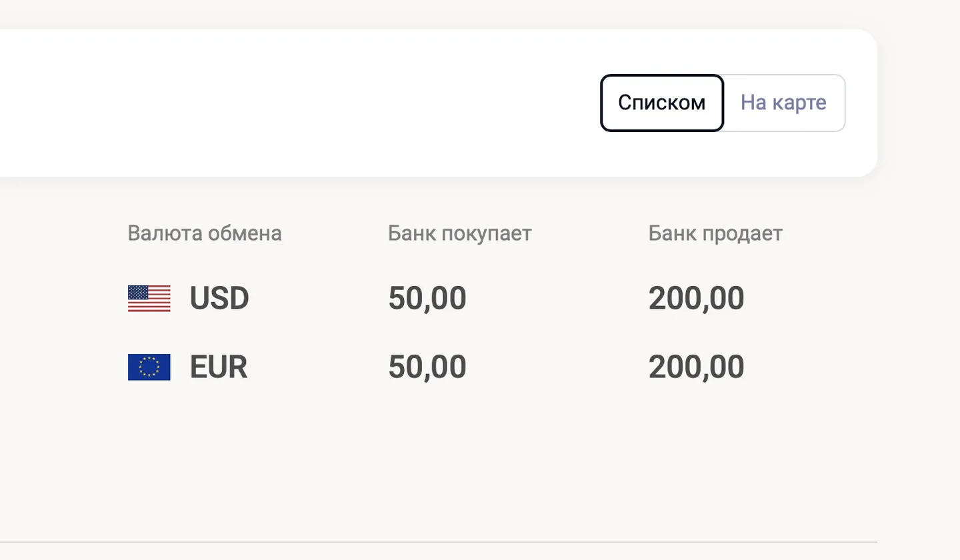Click the Банк продает column header

[x=715, y=233]
